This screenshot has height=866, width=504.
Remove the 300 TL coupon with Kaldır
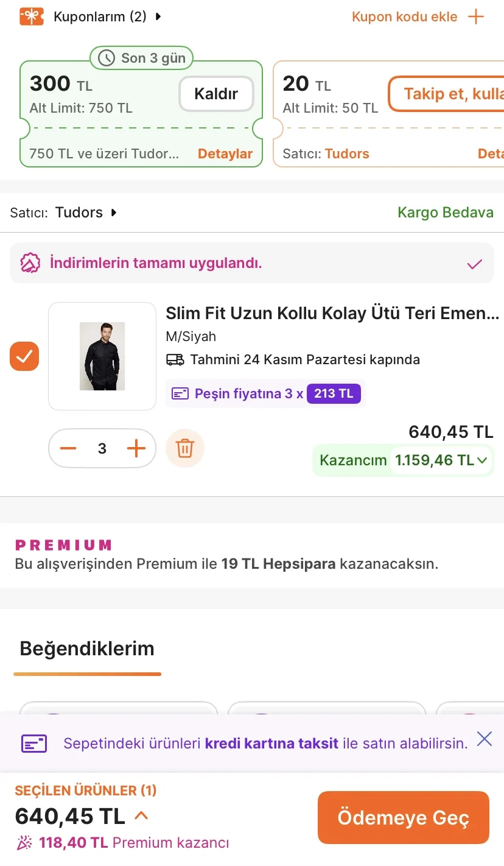point(216,94)
